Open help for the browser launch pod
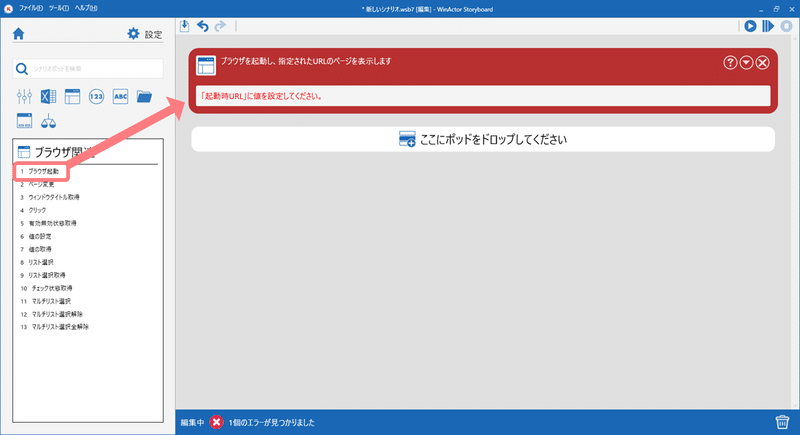The image size is (800, 435). click(x=730, y=63)
